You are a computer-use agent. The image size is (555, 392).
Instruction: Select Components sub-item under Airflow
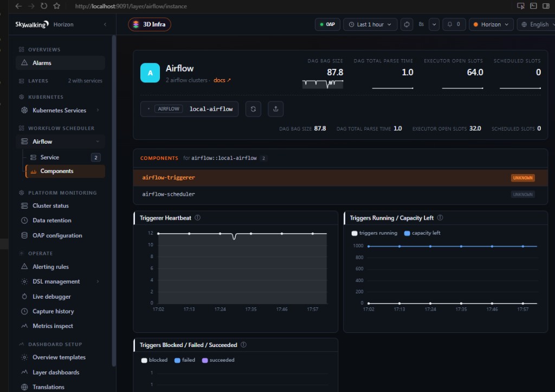[65, 171]
